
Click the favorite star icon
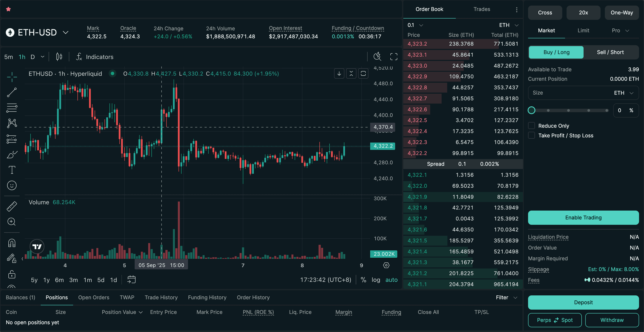pos(9,9)
